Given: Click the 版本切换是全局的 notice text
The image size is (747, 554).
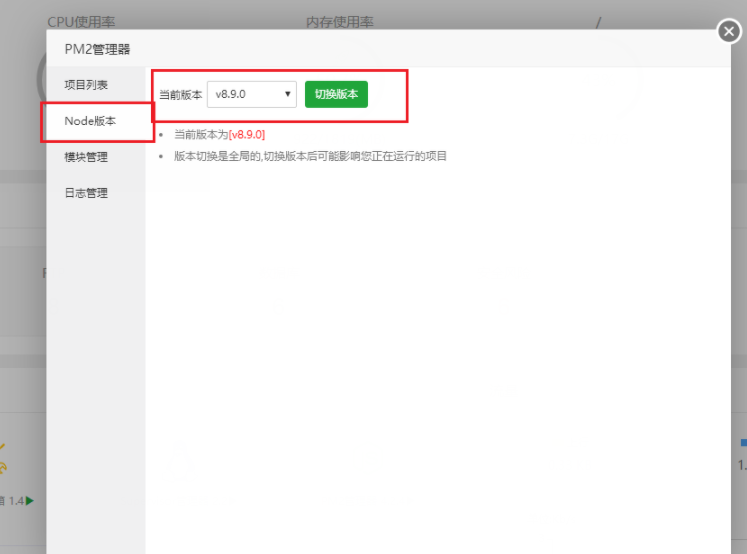Looking at the screenshot, I should coord(310,156).
